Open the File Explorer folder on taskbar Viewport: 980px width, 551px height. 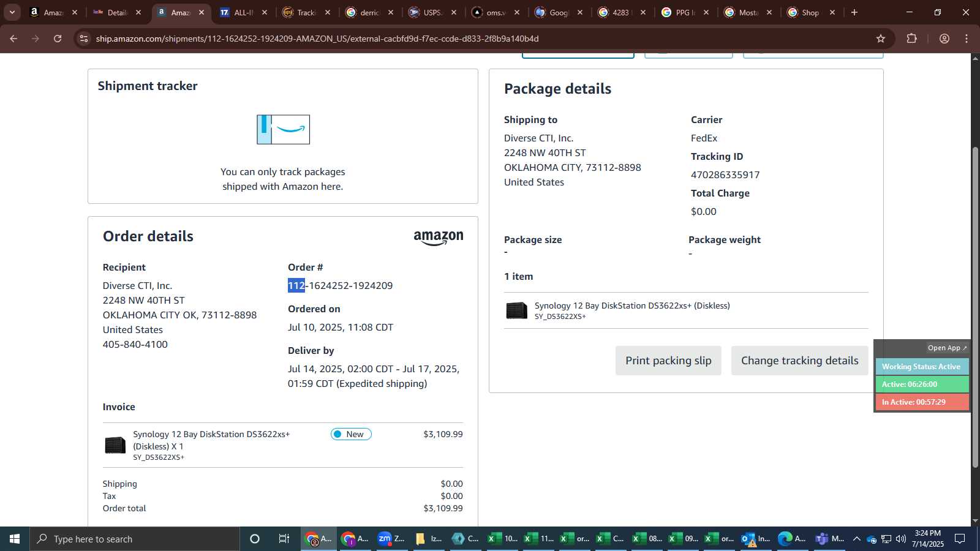[x=428, y=539]
